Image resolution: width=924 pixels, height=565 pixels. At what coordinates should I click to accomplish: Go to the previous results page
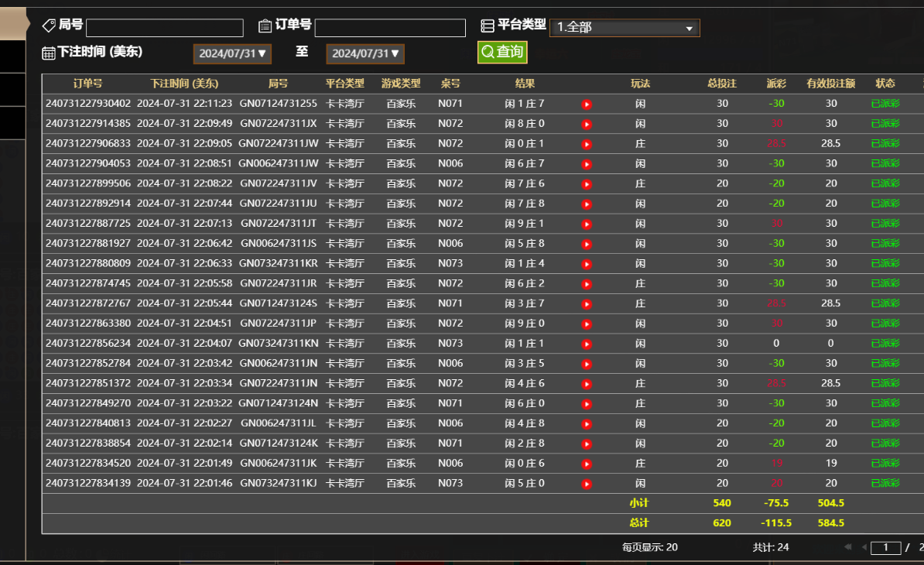[864, 548]
